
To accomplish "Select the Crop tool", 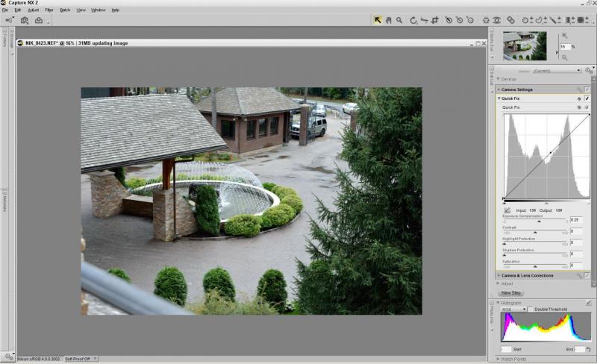I will (435, 20).
